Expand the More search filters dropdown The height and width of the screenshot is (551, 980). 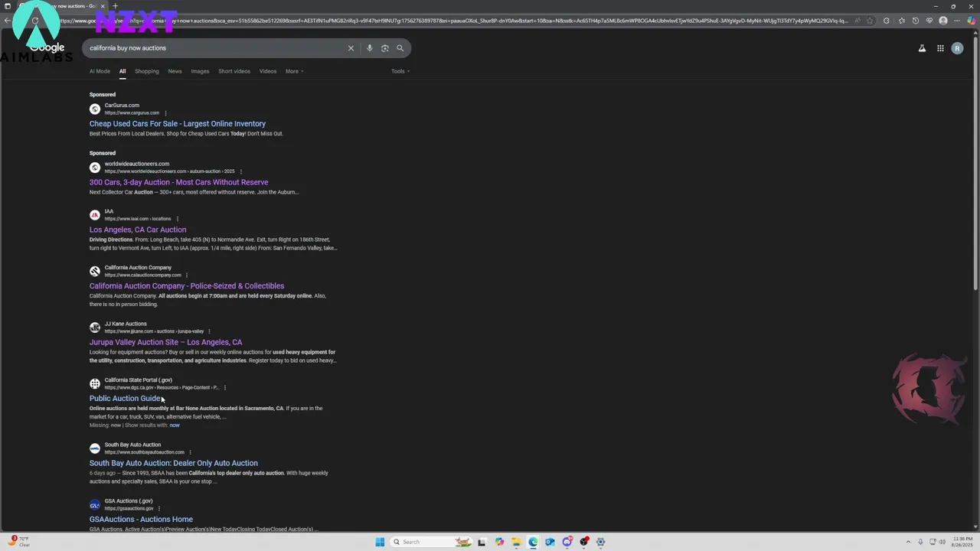295,71
